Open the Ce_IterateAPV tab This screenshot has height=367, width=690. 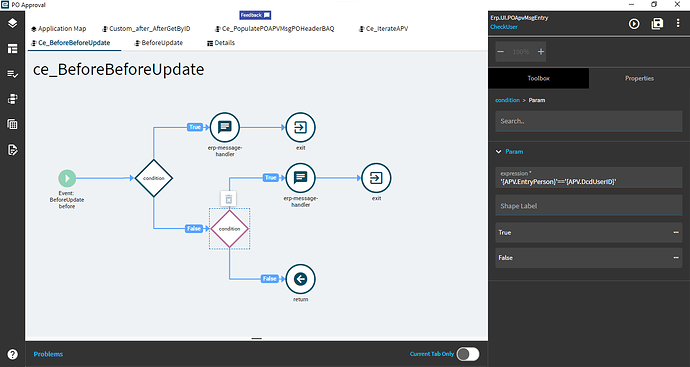click(383, 29)
